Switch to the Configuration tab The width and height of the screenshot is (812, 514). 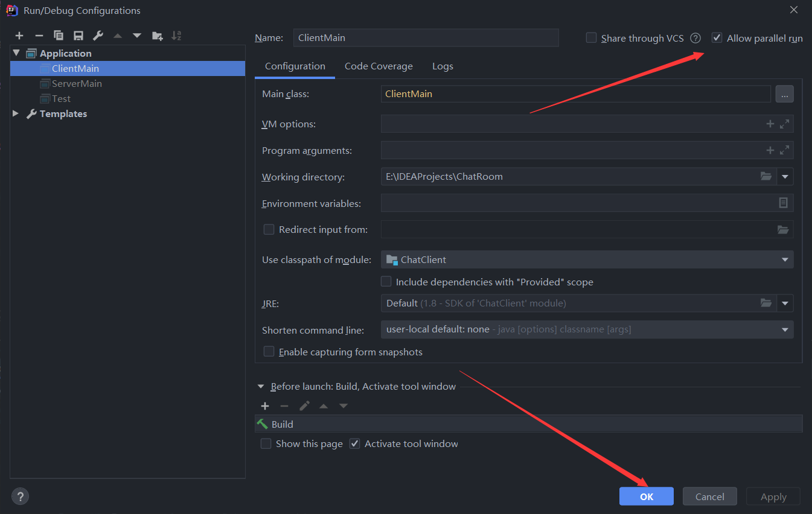[x=295, y=66]
